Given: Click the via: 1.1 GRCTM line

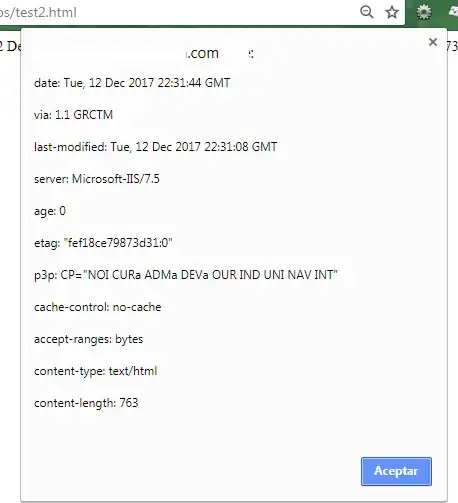Looking at the screenshot, I should point(73,115).
